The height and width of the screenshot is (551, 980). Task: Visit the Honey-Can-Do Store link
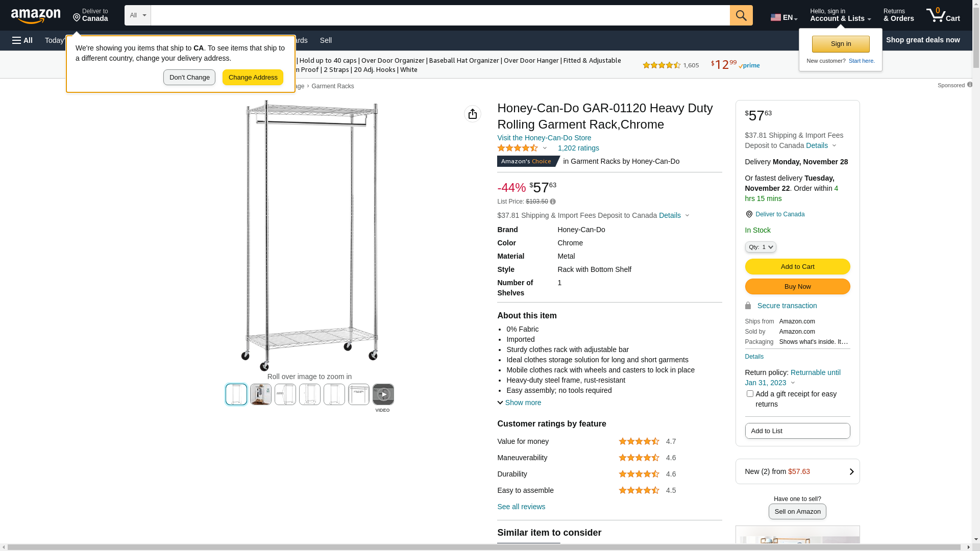[544, 138]
